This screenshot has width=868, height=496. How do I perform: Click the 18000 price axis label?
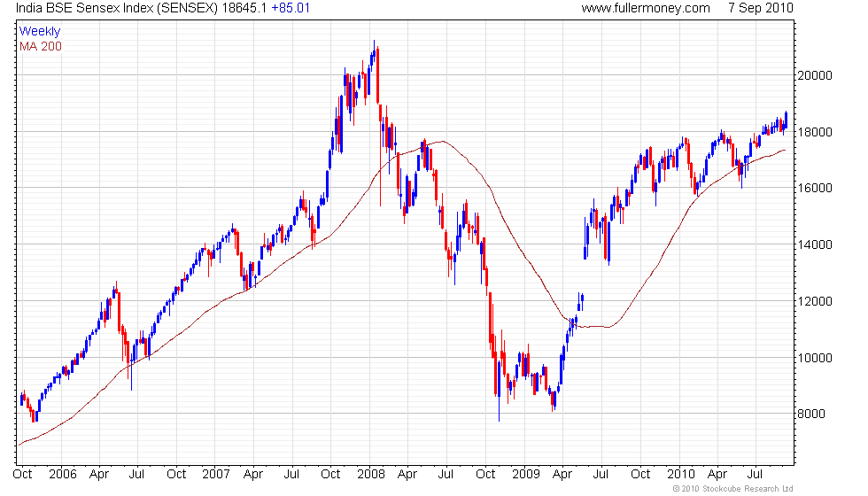click(814, 132)
